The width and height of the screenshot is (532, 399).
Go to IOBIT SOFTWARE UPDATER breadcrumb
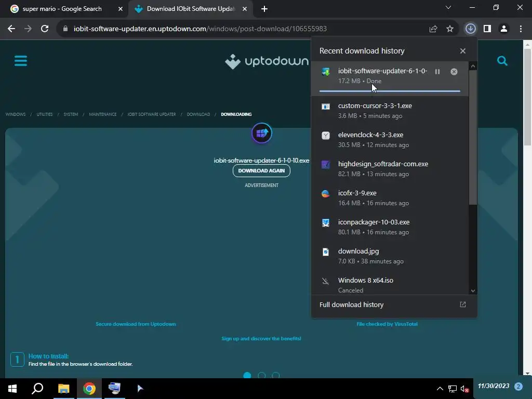pyautogui.click(x=151, y=114)
